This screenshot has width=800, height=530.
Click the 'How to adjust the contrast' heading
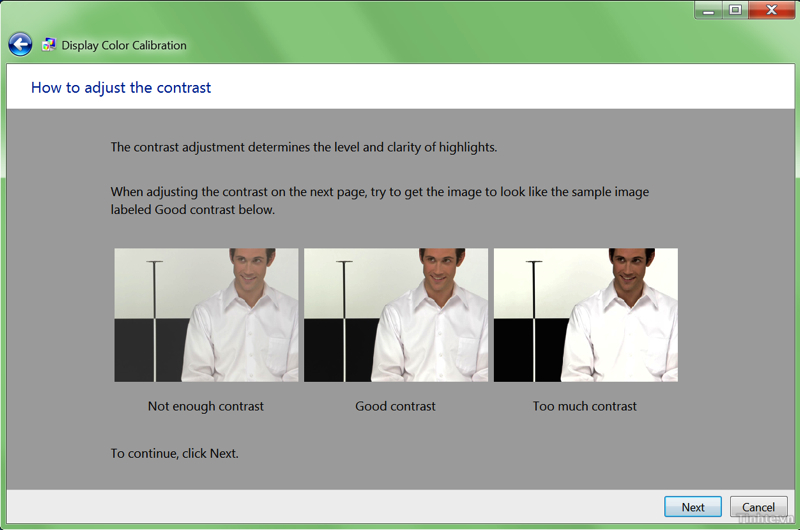coord(121,87)
